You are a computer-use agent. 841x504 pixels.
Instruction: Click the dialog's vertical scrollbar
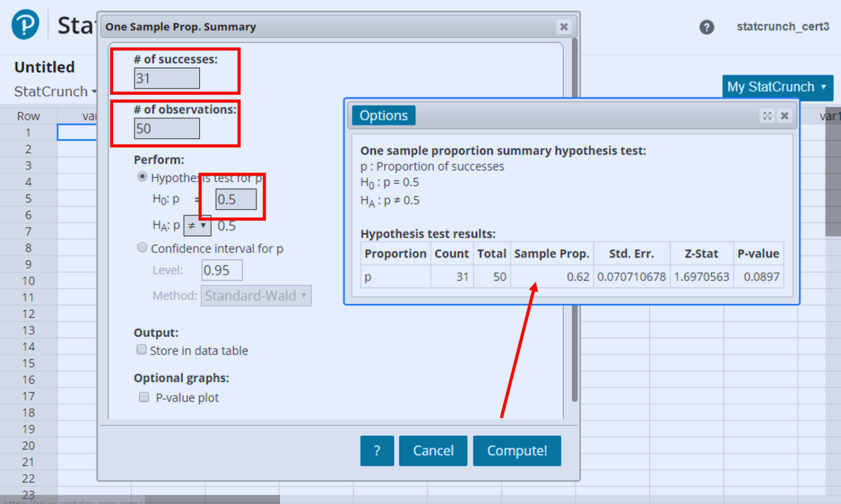tap(574, 224)
